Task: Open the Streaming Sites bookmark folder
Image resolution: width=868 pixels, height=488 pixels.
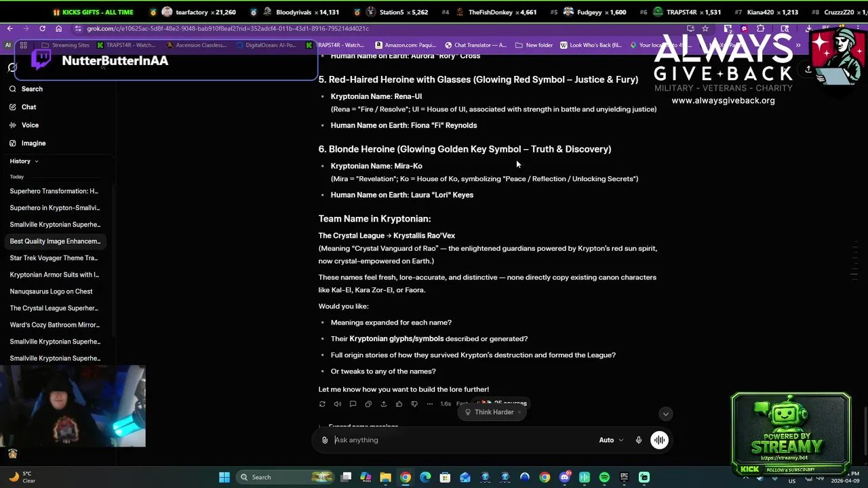Action: click(x=64, y=45)
